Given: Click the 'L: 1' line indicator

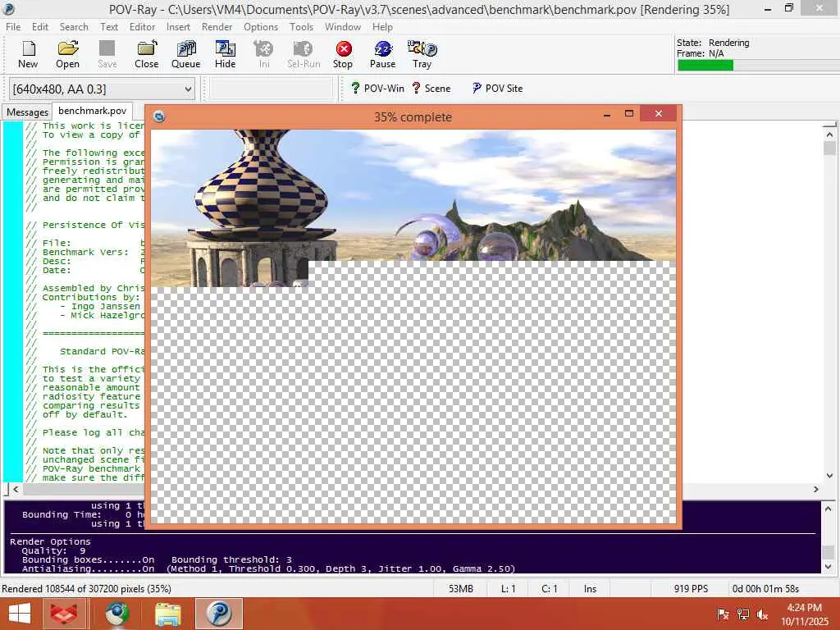Looking at the screenshot, I should [508, 589].
